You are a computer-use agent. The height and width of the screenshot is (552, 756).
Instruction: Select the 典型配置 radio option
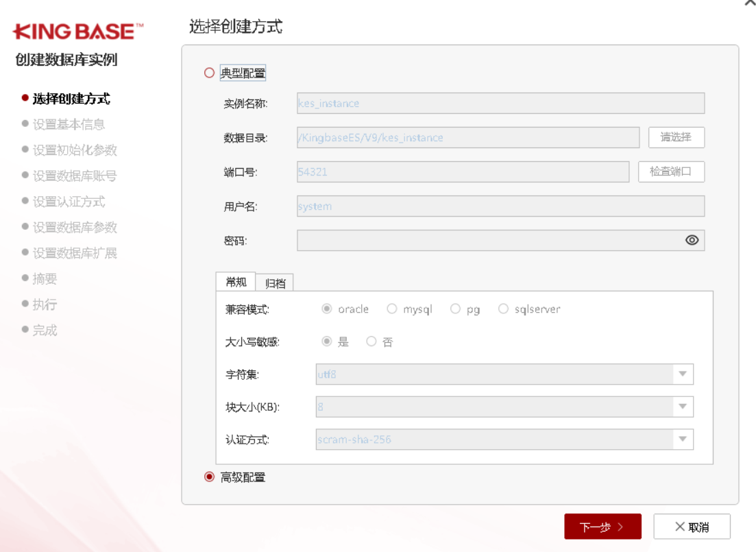(210, 73)
